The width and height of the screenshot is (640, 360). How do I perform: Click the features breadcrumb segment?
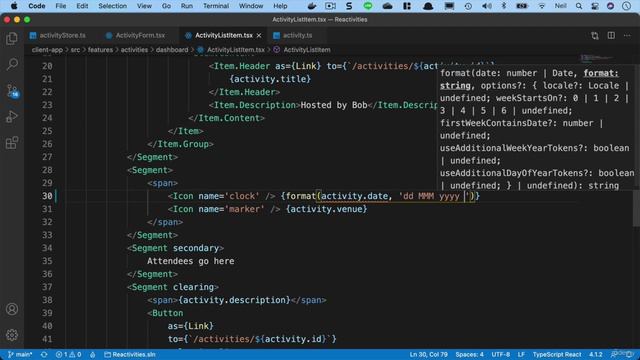[x=100, y=50]
